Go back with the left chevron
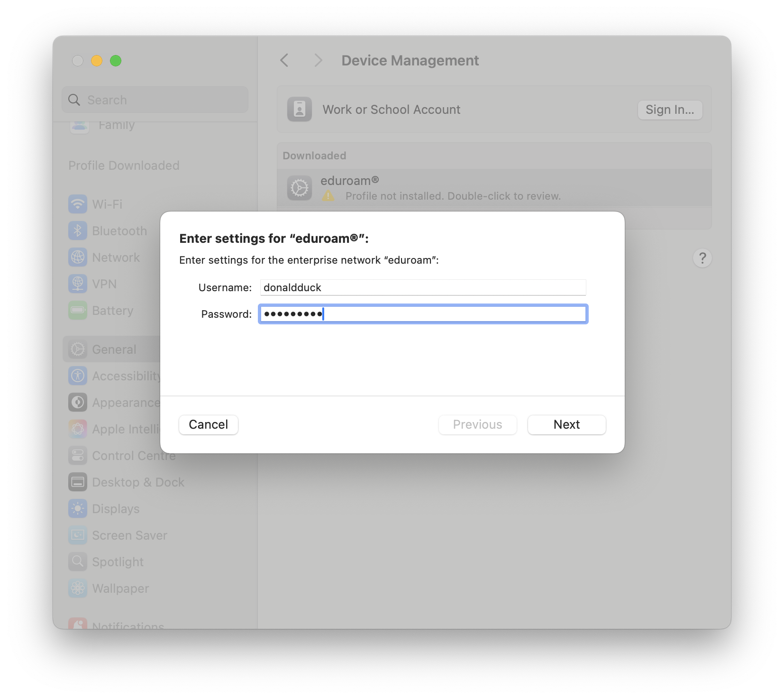Screen dimensions: 784x699 click(x=284, y=61)
